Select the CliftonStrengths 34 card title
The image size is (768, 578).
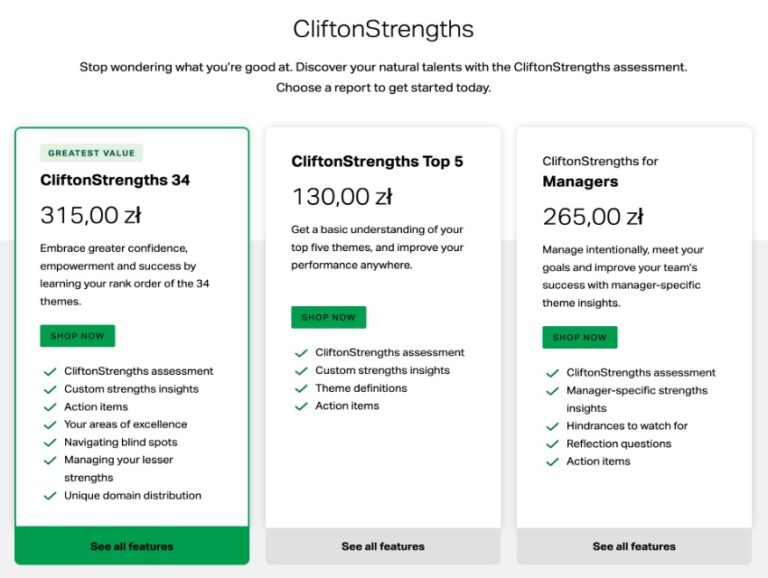point(115,181)
